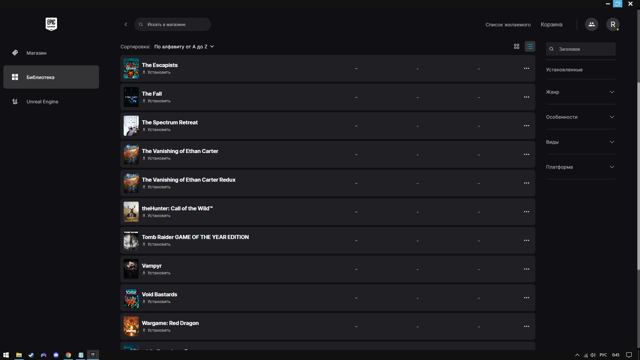This screenshot has height=360, width=640.
Task: Open options for Tomb Raider GOTY Edition
Action: (527, 240)
